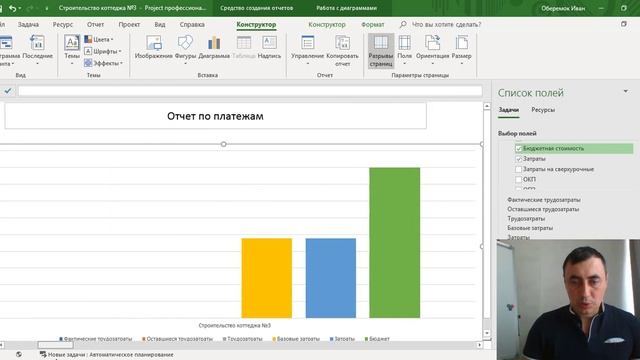Open the Шрифты theme fonts dropdown
640x360 pixels.
[x=102, y=51]
